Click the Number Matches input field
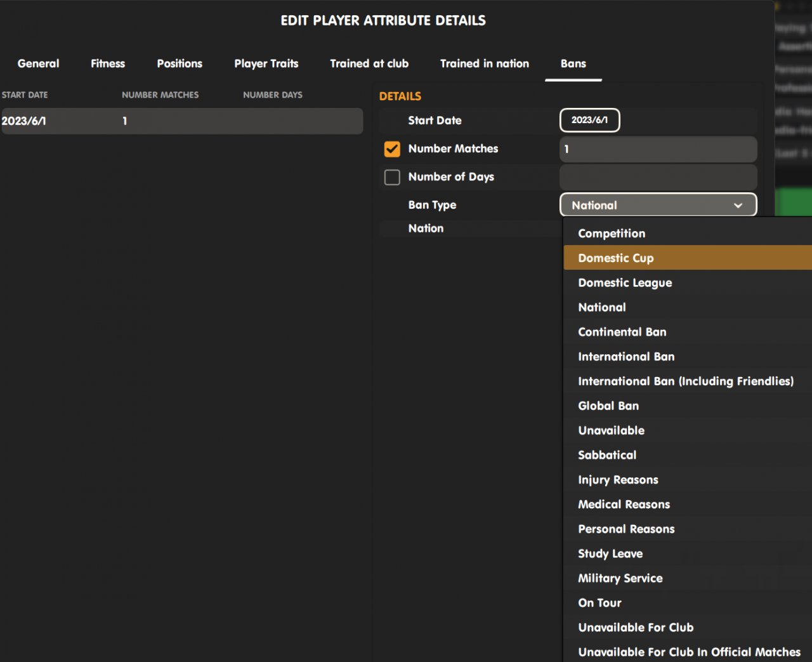Viewport: 812px width, 662px height. tap(658, 149)
